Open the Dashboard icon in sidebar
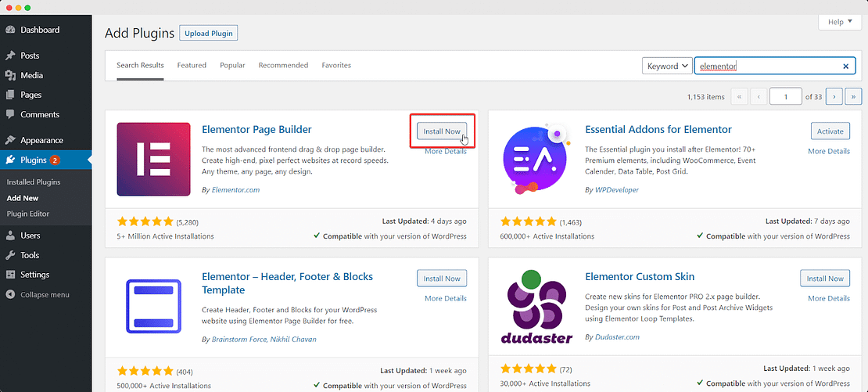The height and width of the screenshot is (392, 868). click(x=10, y=30)
